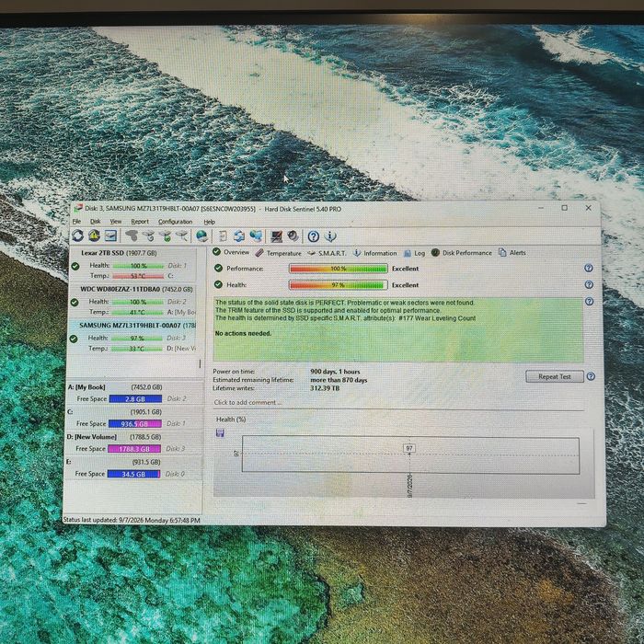Click the blue network computers toolbar icon
644x644 pixels.
click(256, 236)
